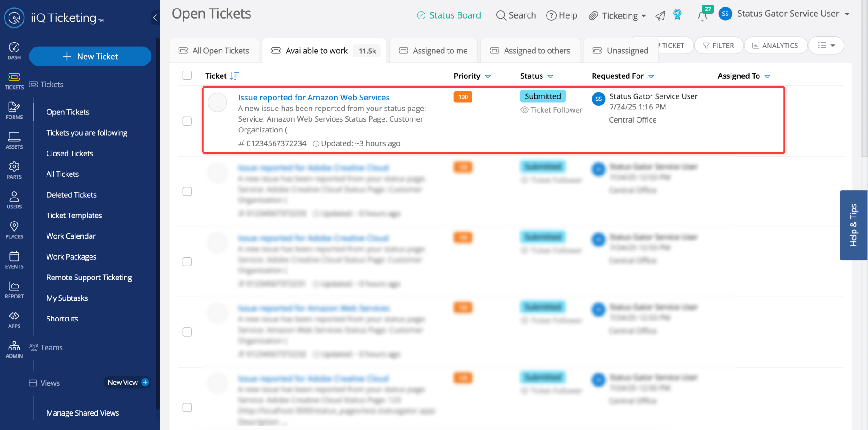
Task: Open the Parts section icon
Action: click(14, 170)
